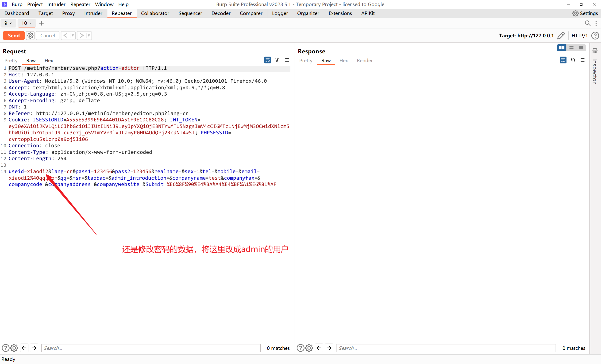The height and width of the screenshot is (364, 601).
Task: Click the request Search input field
Action: click(x=151, y=348)
